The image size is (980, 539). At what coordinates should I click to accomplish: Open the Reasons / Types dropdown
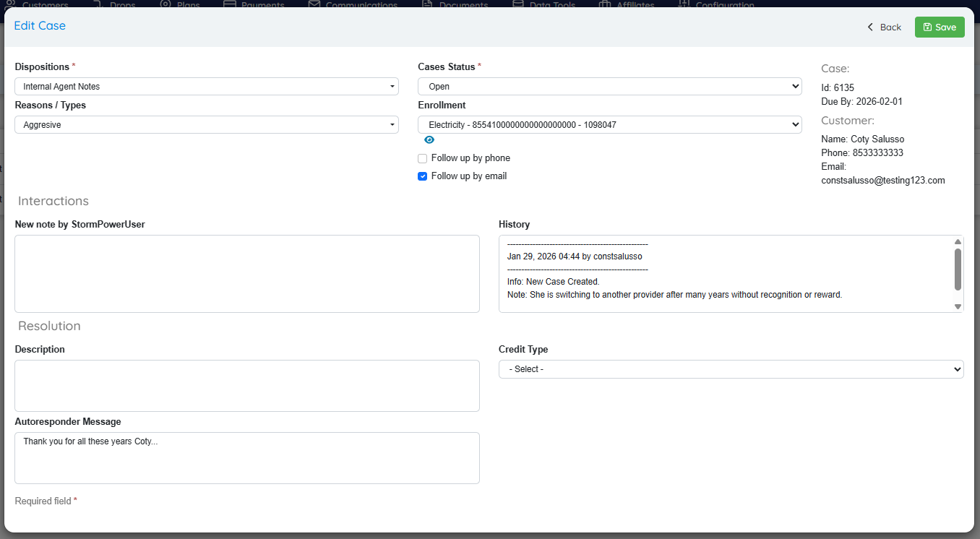click(207, 125)
